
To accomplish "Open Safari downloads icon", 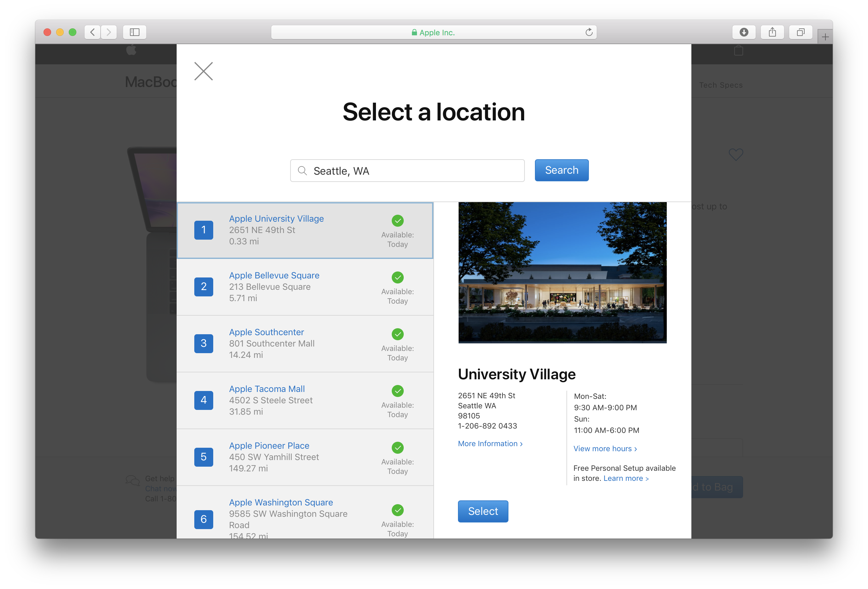I will coord(744,32).
